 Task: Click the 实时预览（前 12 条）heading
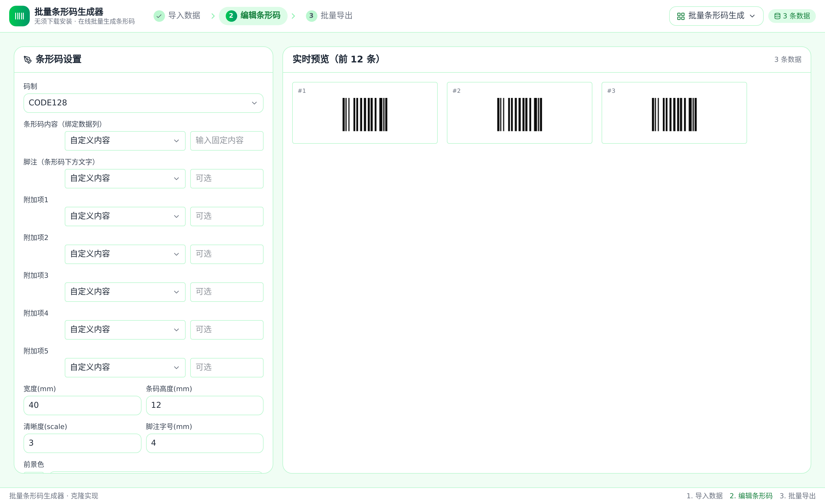336,59
